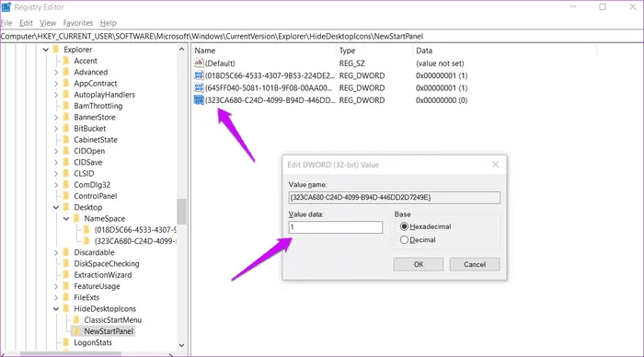Click the {323CA680-C24D DWORD value icon
This screenshot has width=644, height=357.
[199, 99]
